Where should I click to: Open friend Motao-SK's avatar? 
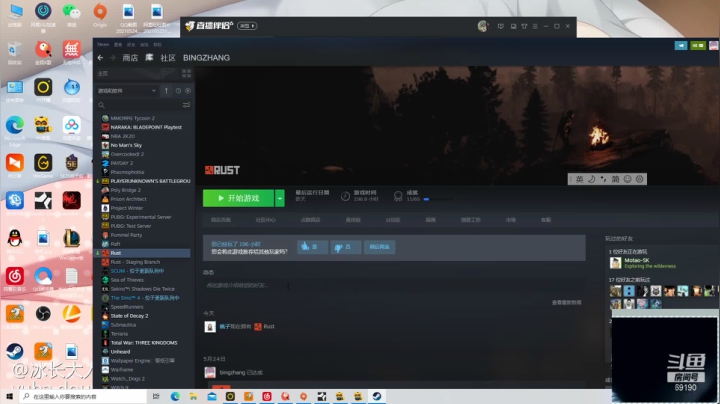[x=615, y=263]
